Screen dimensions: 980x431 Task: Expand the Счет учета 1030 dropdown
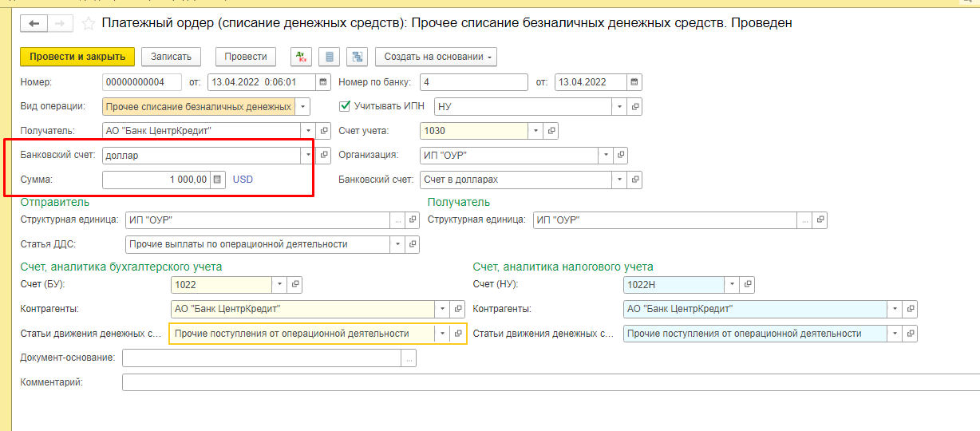click(x=536, y=131)
